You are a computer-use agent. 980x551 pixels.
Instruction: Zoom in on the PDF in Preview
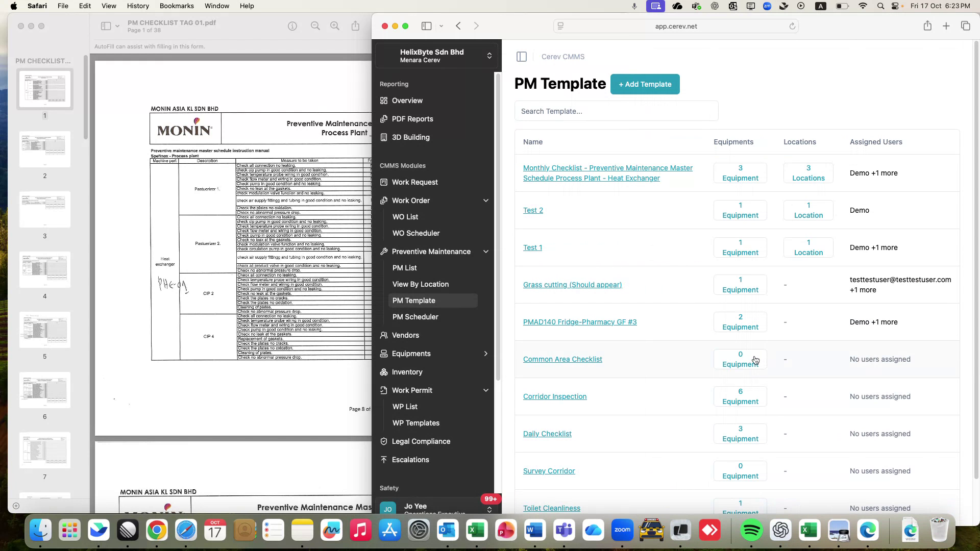(335, 26)
